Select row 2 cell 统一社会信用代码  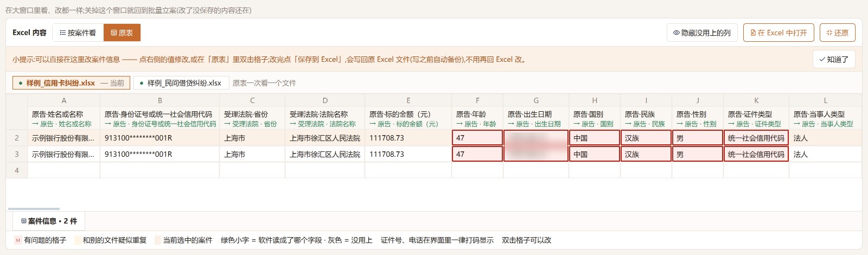[756, 138]
